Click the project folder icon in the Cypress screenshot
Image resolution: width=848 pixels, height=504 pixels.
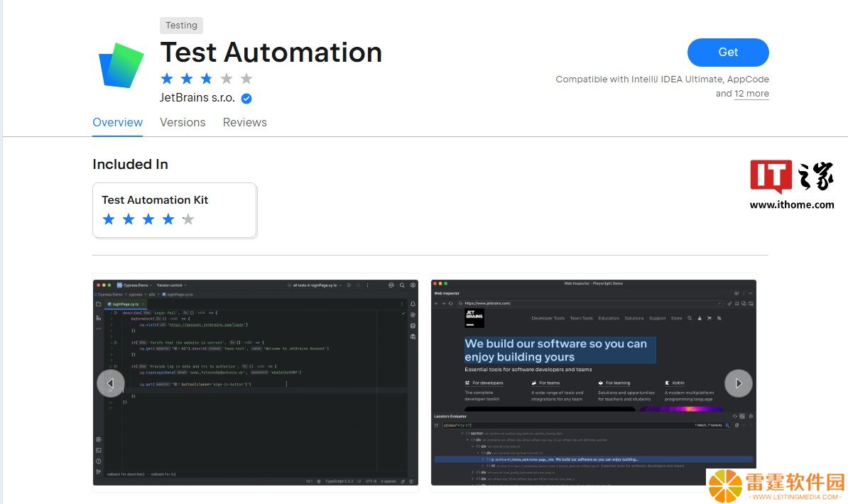(99, 304)
